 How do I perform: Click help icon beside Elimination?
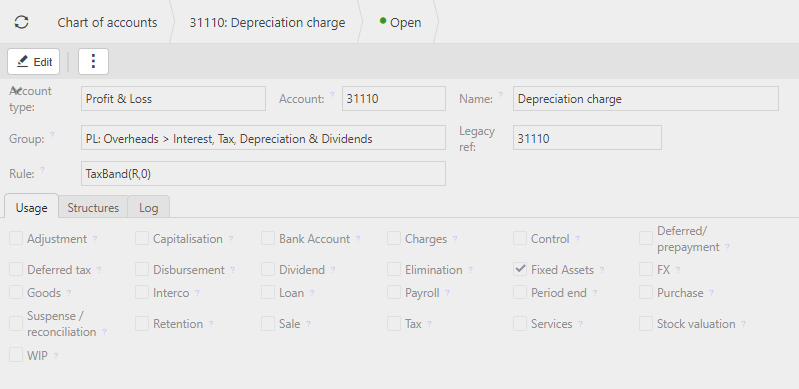[x=470, y=270]
